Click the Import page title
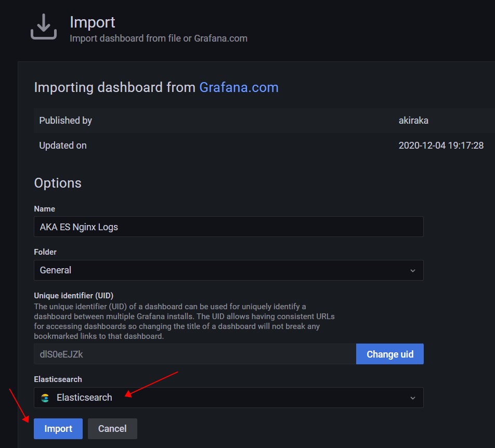 [92, 22]
